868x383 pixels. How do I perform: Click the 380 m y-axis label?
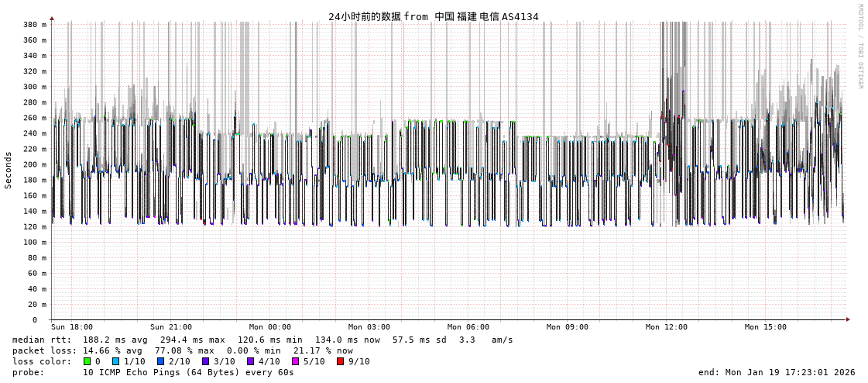pos(35,25)
